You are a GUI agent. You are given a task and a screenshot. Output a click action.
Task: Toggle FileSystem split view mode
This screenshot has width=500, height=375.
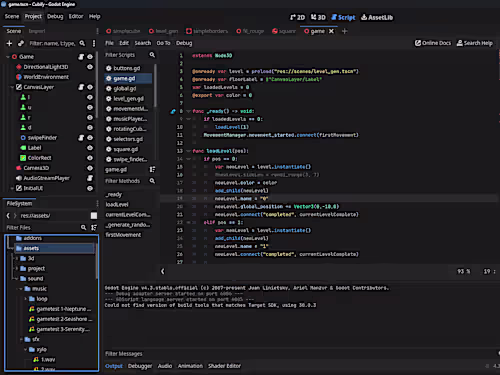(94, 216)
